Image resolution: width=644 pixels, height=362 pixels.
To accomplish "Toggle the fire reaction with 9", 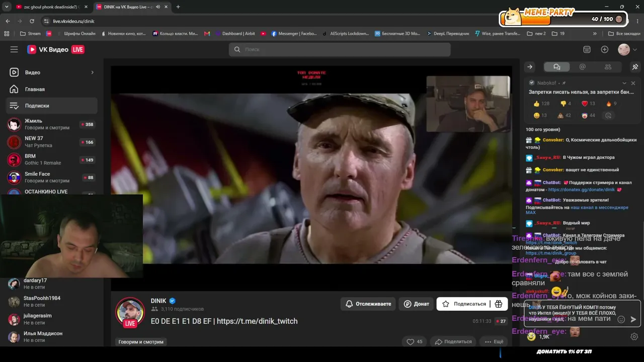I will (611, 104).
